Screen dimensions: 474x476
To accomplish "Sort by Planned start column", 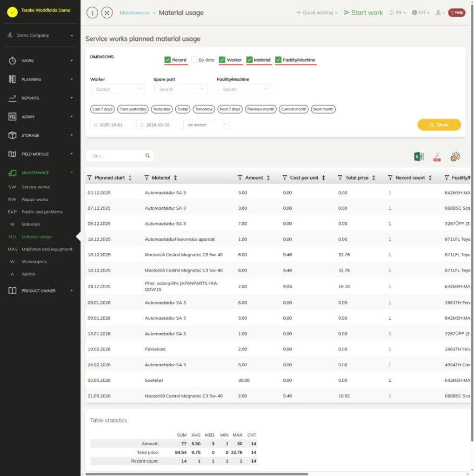I will coord(130,178).
